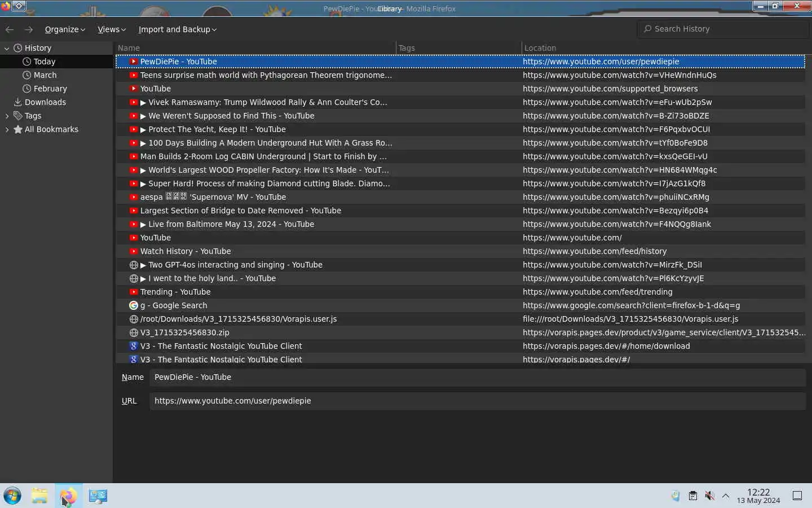Click the Google favicon of g - Google Search
This screenshot has height=508, width=812.
pos(134,305)
